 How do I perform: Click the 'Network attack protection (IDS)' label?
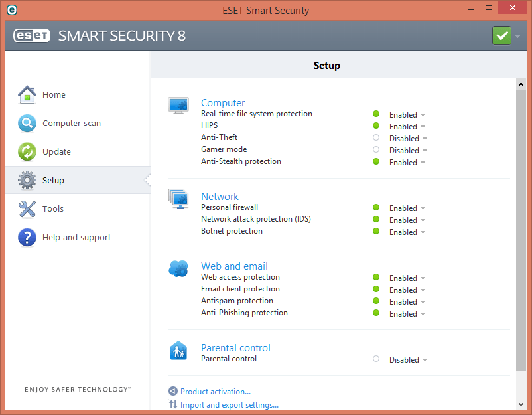pyautogui.click(x=256, y=219)
